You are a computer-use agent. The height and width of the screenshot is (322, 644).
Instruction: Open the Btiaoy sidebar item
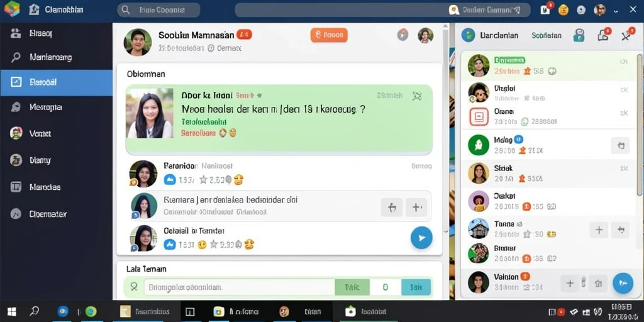coord(56,34)
